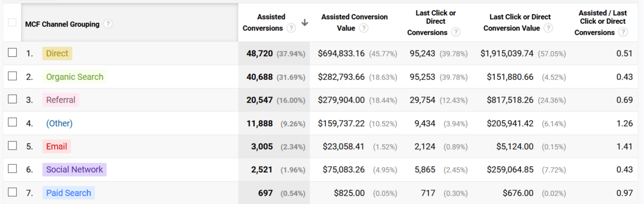This screenshot has width=644, height=204.
Task: Select last click conversions 717 for Paid Search
Action: [x=428, y=193]
